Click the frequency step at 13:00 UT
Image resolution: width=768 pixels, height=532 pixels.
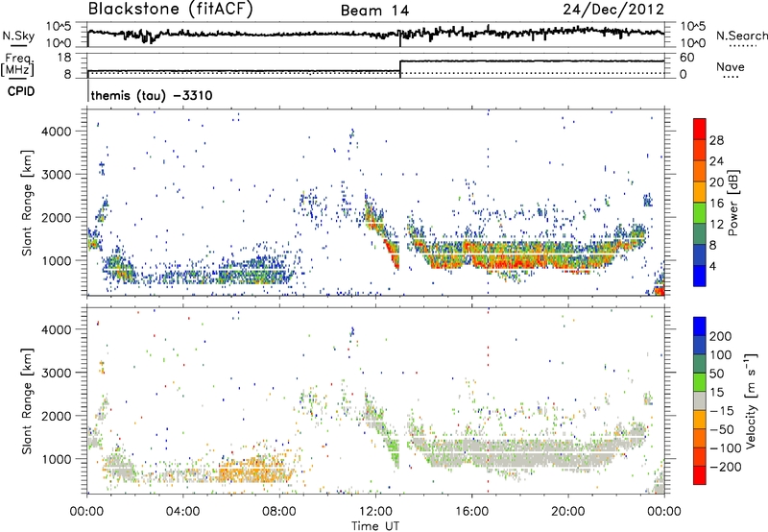pyautogui.click(x=400, y=67)
